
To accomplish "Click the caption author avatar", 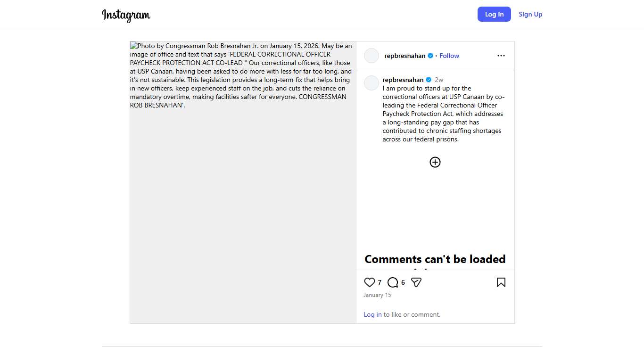I will tap(372, 83).
